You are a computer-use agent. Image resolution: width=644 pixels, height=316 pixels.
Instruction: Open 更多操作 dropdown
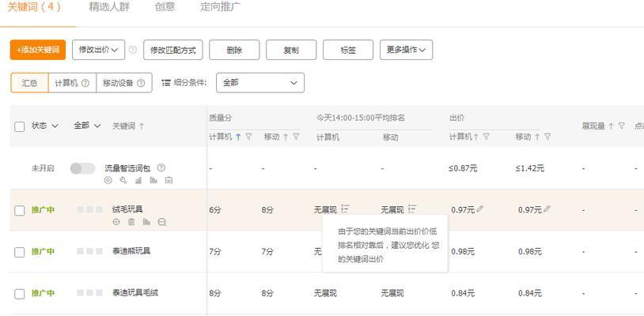pyautogui.click(x=406, y=50)
